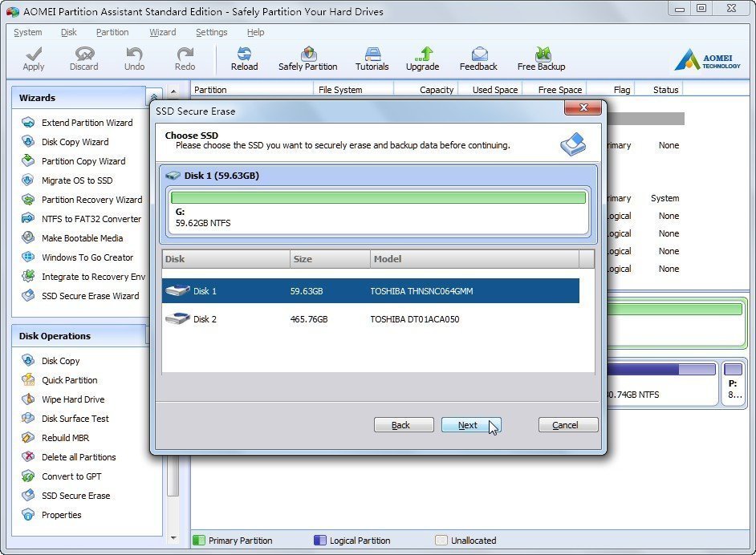The width and height of the screenshot is (756, 555).
Task: Click the Disk 1 (59.63GB) header label
Action: coord(222,176)
